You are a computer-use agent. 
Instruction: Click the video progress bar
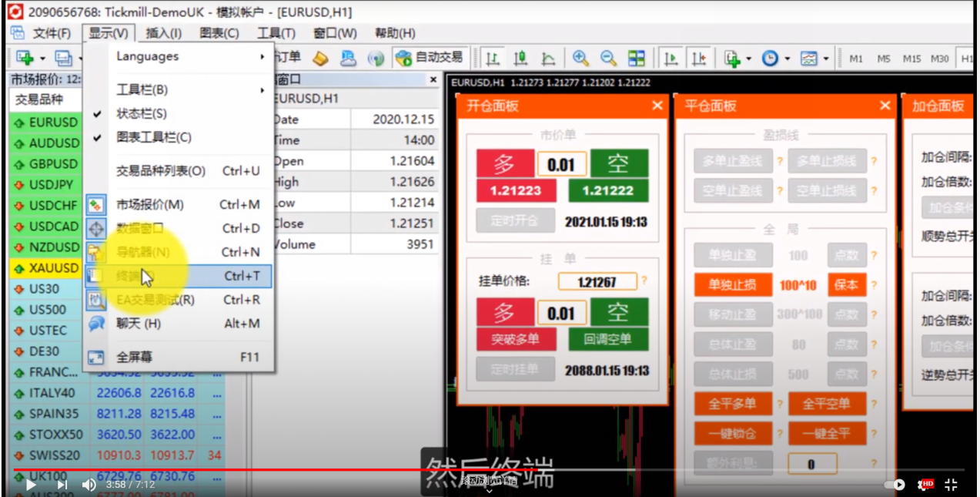point(493,469)
